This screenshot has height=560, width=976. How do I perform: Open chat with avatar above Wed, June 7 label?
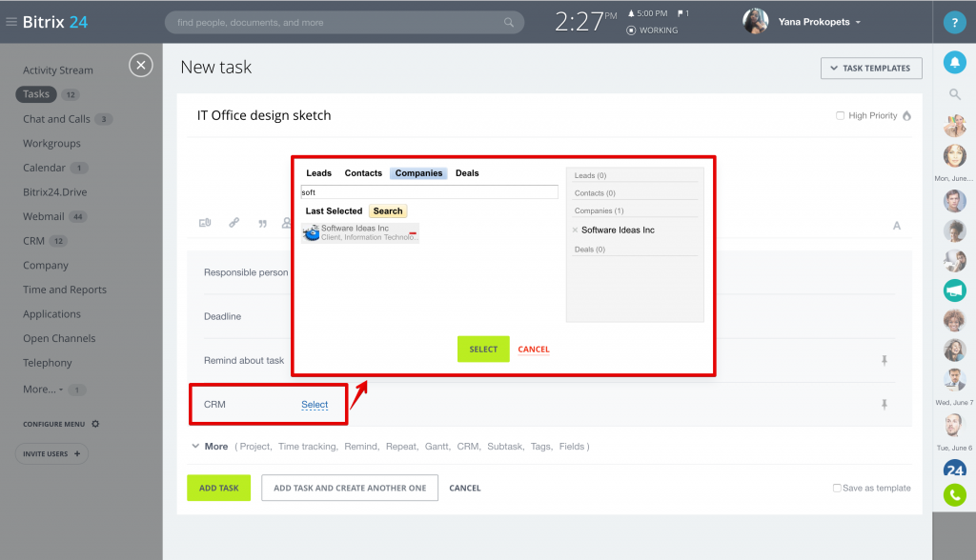click(x=954, y=379)
